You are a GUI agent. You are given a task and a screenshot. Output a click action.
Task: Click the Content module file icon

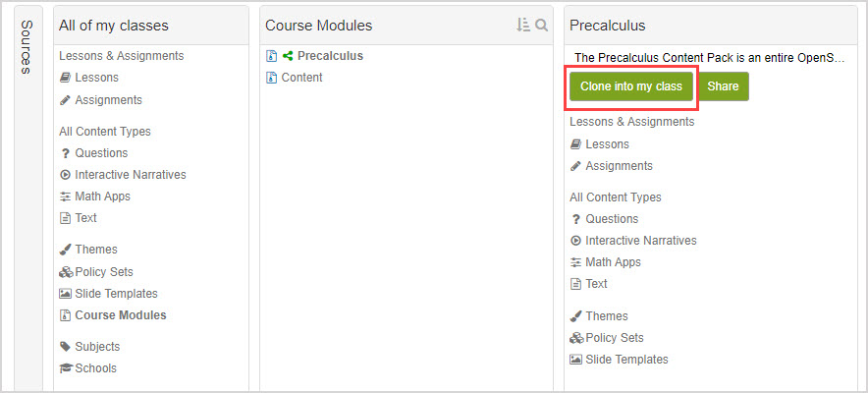click(272, 78)
